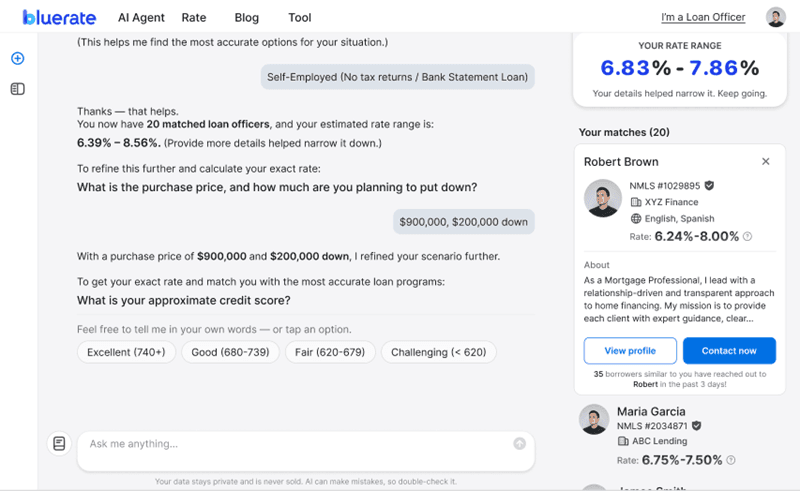Click the XYZ Finance building icon
The width and height of the screenshot is (800, 491).
pos(636,202)
